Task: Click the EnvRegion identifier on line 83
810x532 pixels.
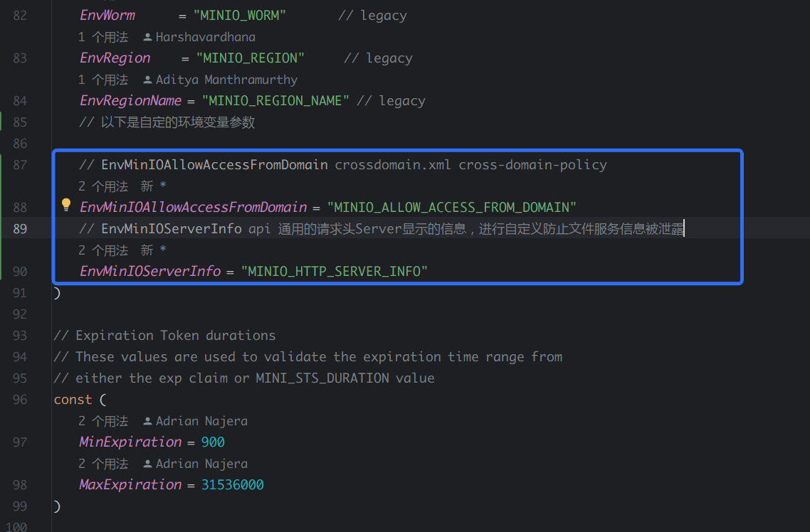Action: click(x=115, y=58)
